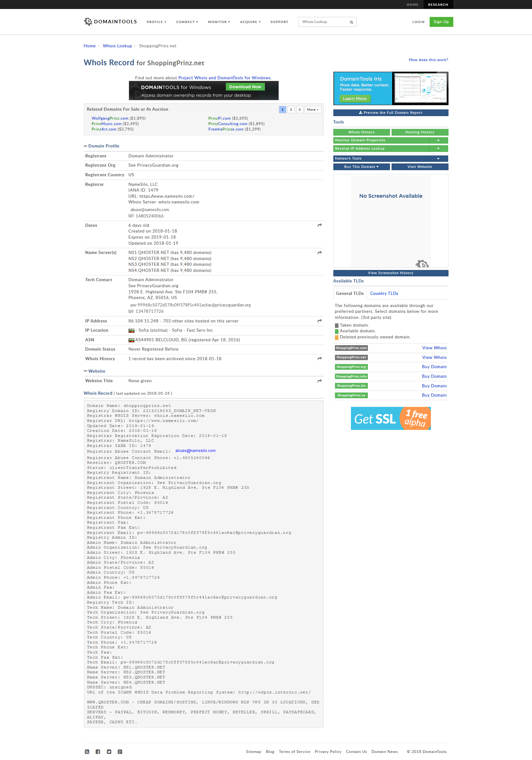Image resolution: width=532 pixels, height=760 pixels.
Task: Open the Buy This Domain dropdown
Action: coord(361,167)
